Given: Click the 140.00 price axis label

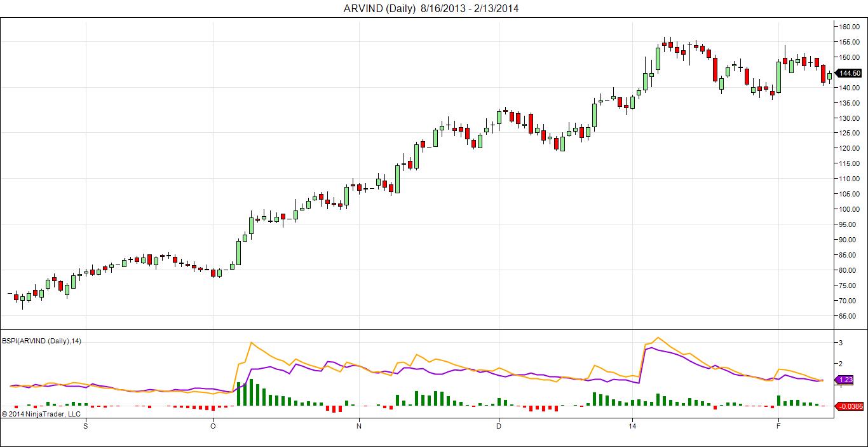Looking at the screenshot, I should (x=849, y=88).
